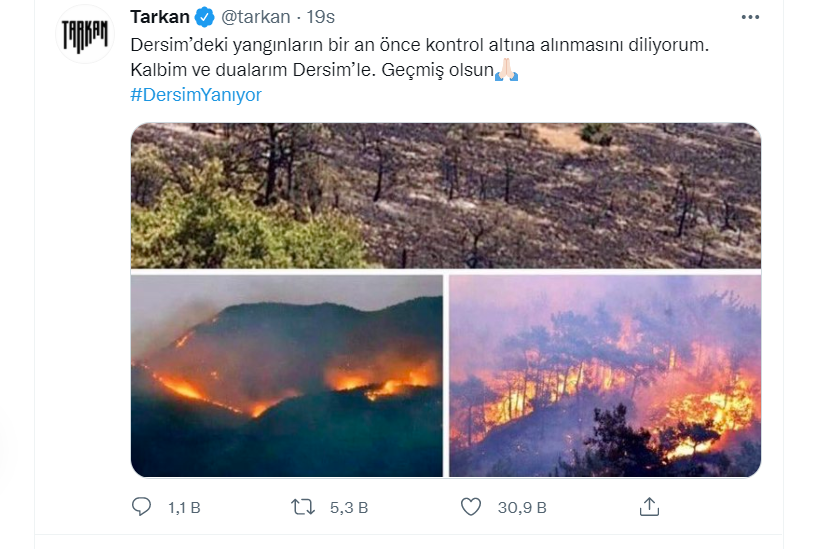Click the 1,1 B reply count
The width and height of the screenshot is (813, 549).
tap(184, 508)
